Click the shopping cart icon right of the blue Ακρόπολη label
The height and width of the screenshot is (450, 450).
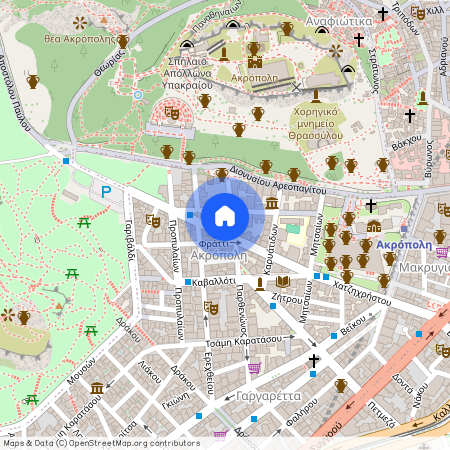coord(443,252)
